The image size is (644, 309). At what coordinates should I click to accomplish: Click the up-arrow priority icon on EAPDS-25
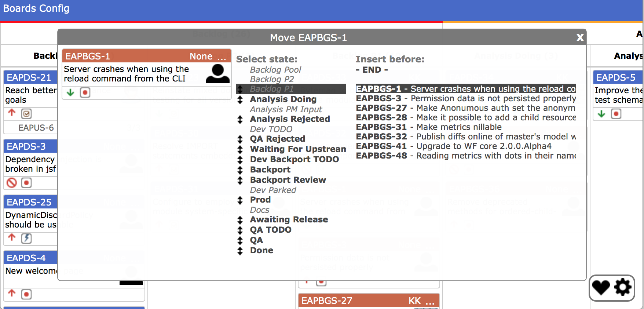[x=12, y=238]
